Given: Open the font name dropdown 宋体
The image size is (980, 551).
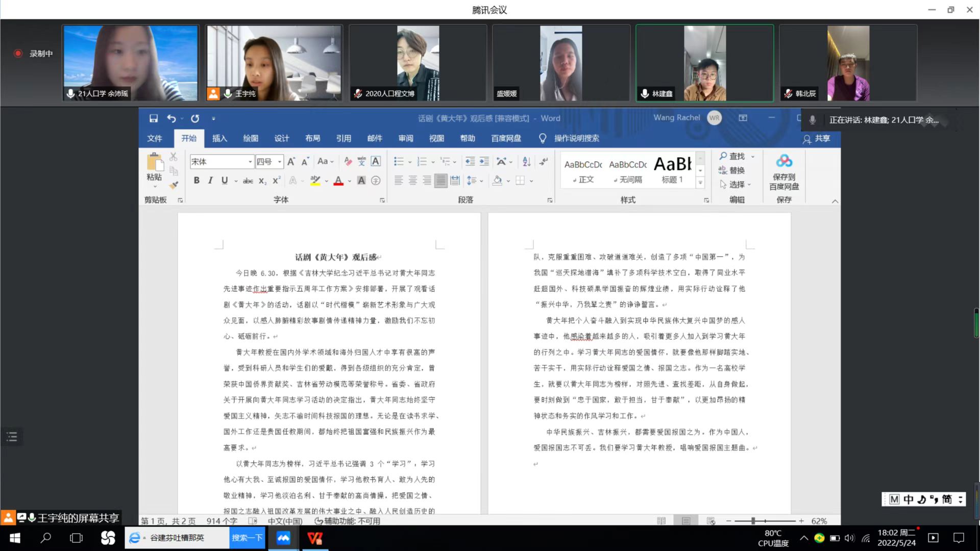Looking at the screenshot, I should coord(250,162).
